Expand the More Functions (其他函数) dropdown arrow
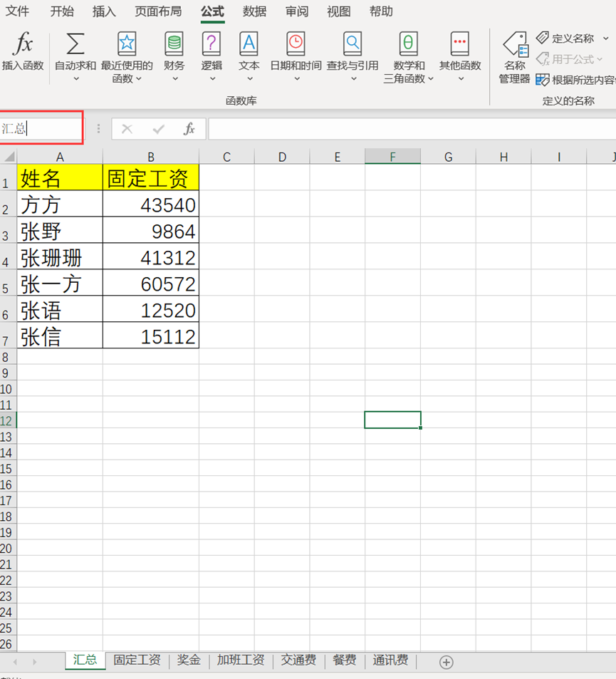This screenshot has height=679, width=616. 461,79
